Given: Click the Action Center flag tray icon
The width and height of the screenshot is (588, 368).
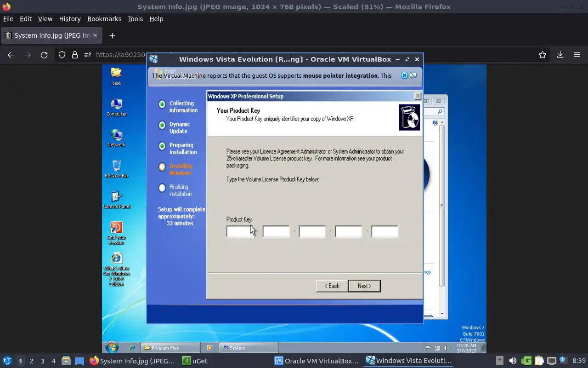Looking at the screenshot, I should [428, 348].
